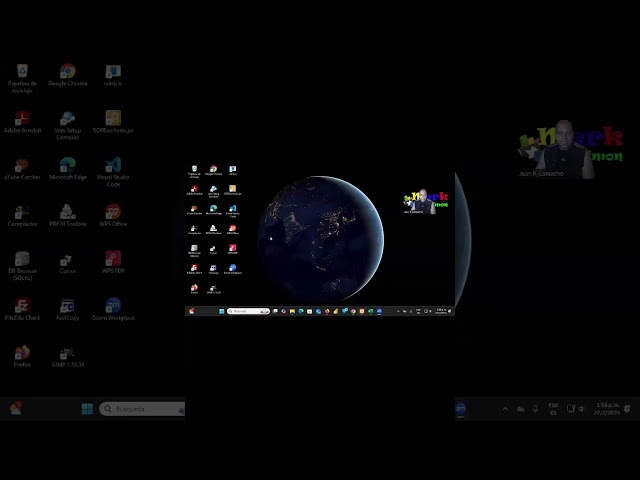Image resolution: width=640 pixels, height=480 pixels.
Task: Open FileZilla Client shortcut
Action: pos(21,307)
